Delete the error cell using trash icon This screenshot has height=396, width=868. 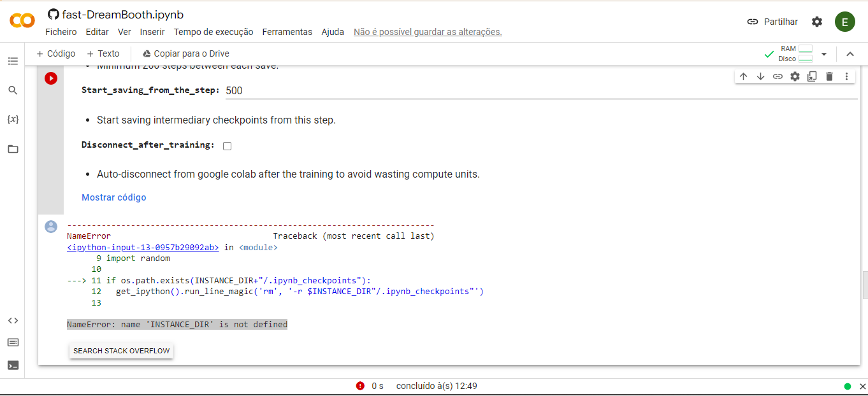point(829,76)
